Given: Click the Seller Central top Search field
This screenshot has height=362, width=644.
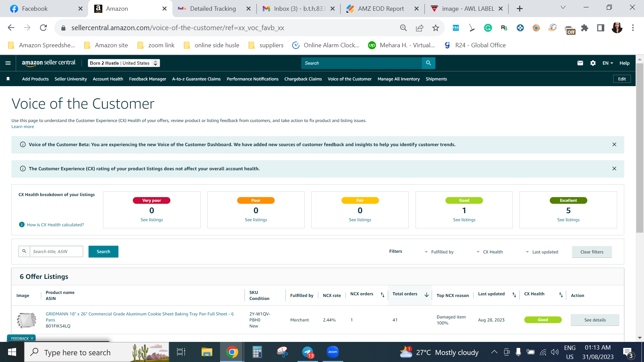Looking at the screenshot, I should [x=361, y=63].
